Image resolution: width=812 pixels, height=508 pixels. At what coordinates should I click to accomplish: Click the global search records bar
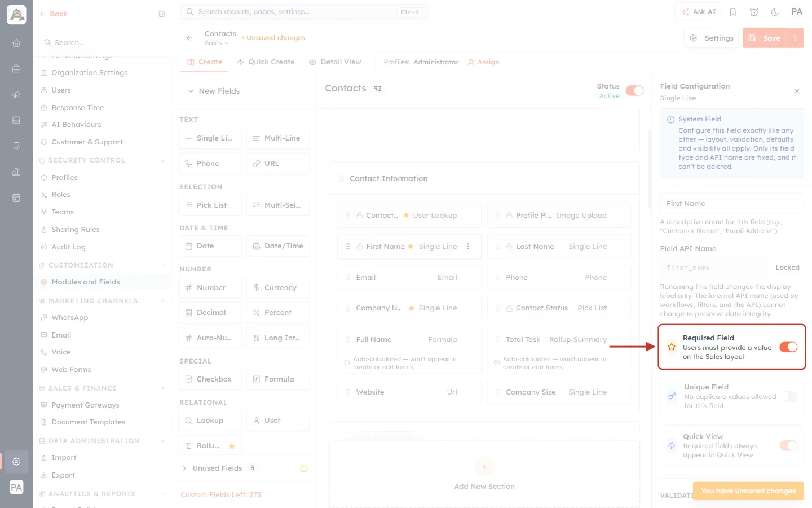tap(304, 12)
